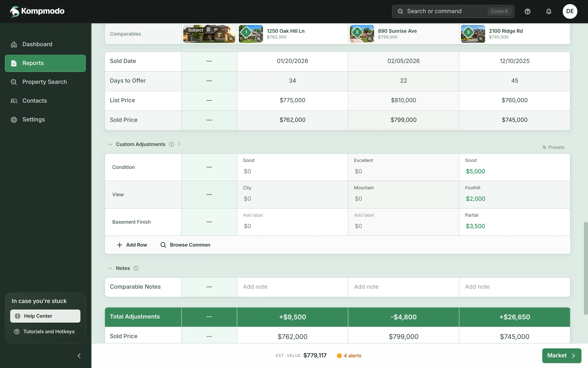Image resolution: width=588 pixels, height=368 pixels.
Task: Zoom the 890 Sunrise Ave photo magnifier
Action: point(370,39)
